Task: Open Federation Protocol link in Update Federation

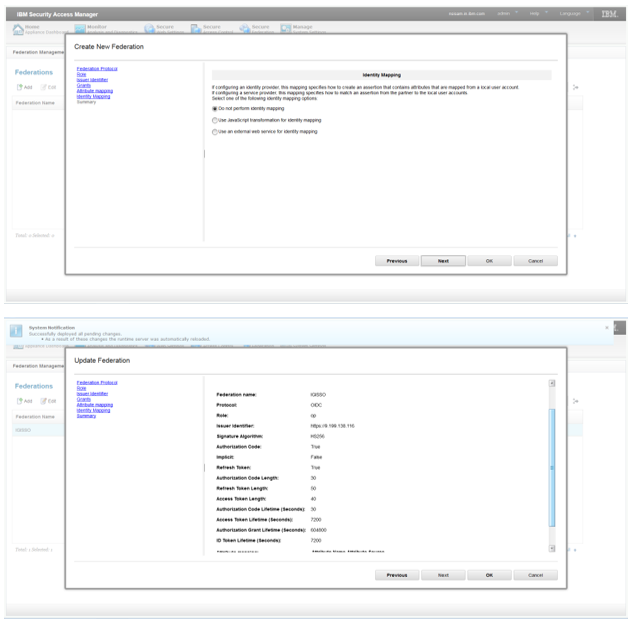Action: [x=97, y=383]
